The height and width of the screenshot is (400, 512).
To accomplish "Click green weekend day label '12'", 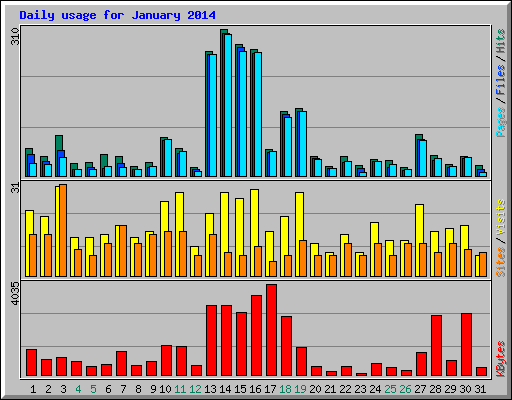I will pos(195,389).
